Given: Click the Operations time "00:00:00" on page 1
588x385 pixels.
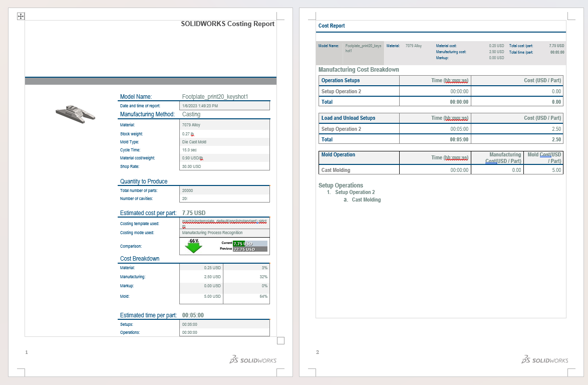Looking at the screenshot, I should (190, 332).
